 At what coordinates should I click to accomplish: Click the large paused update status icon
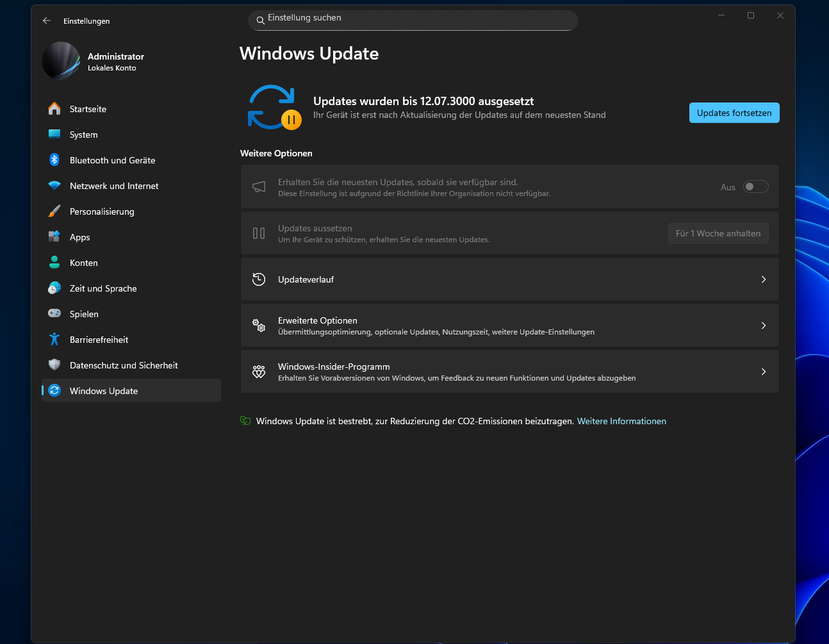coord(275,107)
